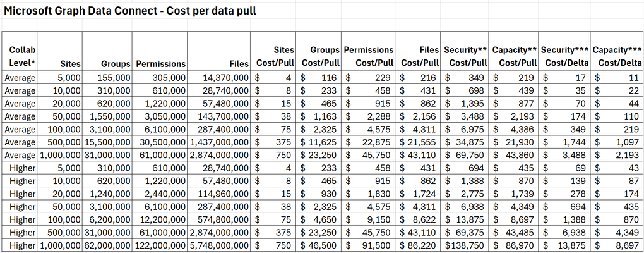Screen dimensions: 644x253
Task: Click the Security cost cell showing 6,975
Action: [x=465, y=129]
